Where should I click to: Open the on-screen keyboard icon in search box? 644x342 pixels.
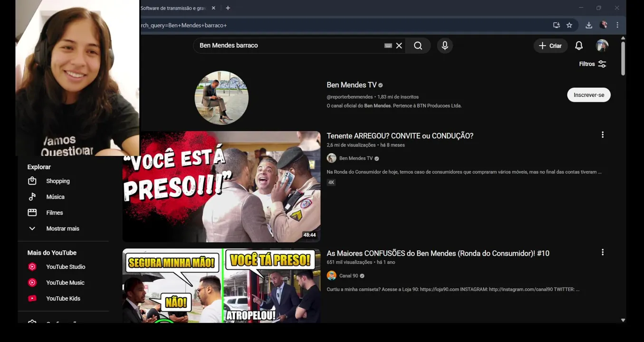click(x=388, y=46)
